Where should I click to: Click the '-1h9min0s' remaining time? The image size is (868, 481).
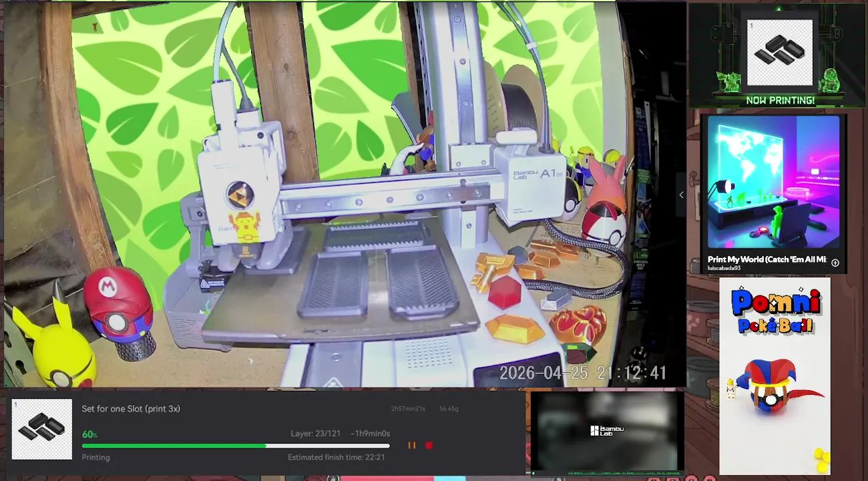click(x=371, y=434)
